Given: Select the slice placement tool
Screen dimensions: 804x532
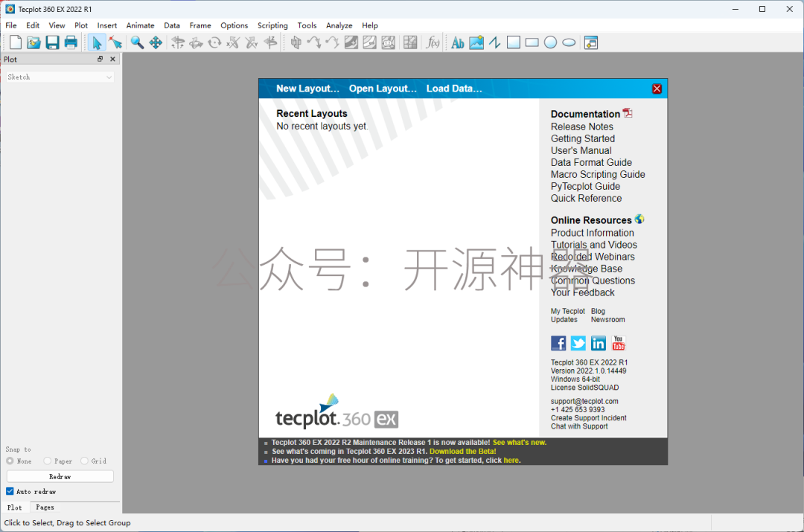Looking at the screenshot, I should (296, 42).
